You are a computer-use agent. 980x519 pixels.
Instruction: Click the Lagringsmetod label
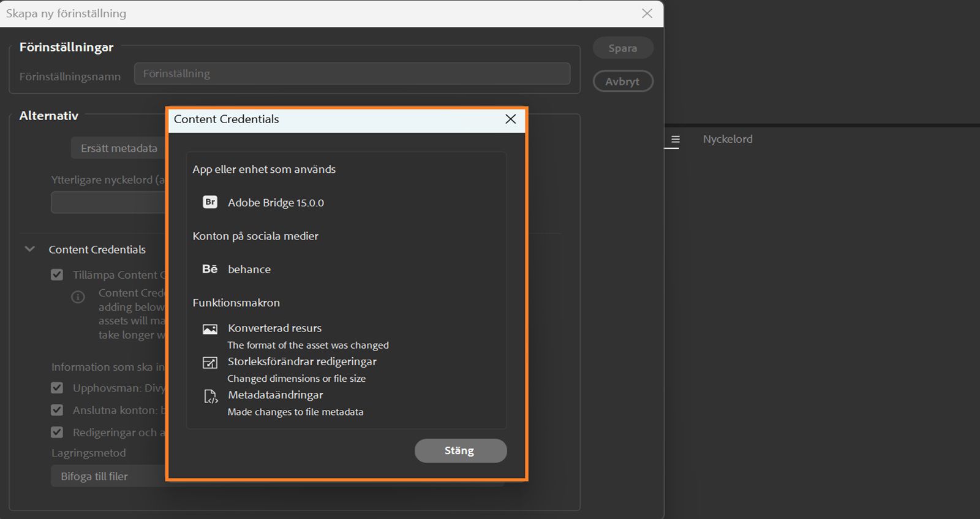(x=88, y=453)
